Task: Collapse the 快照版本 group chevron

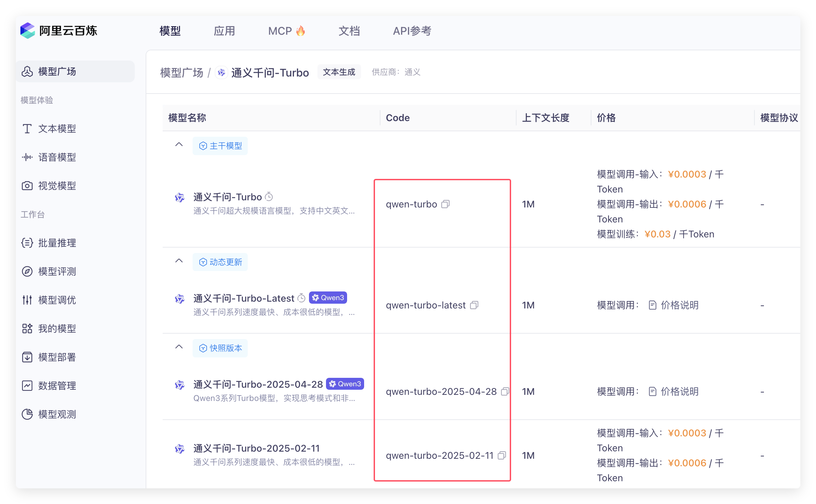Action: [x=179, y=347]
